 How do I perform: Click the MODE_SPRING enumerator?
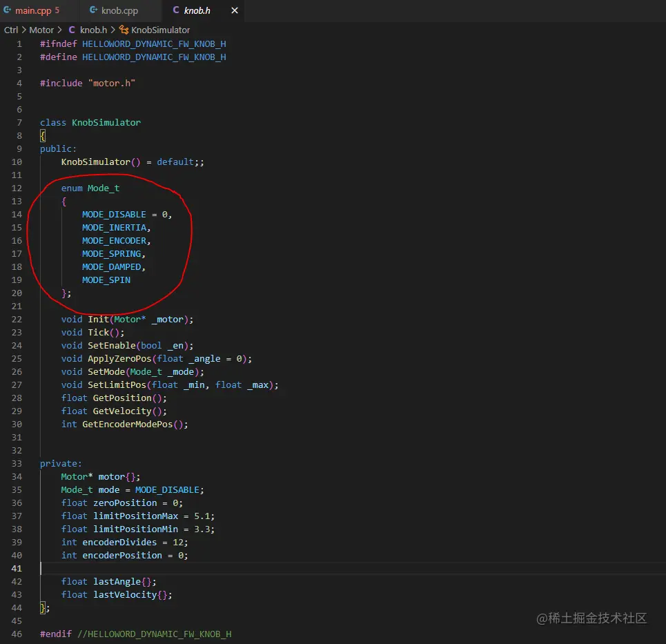(x=113, y=254)
